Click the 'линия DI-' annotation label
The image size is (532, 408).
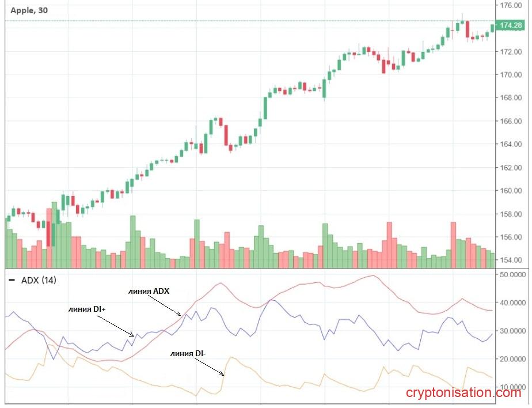pyautogui.click(x=188, y=354)
